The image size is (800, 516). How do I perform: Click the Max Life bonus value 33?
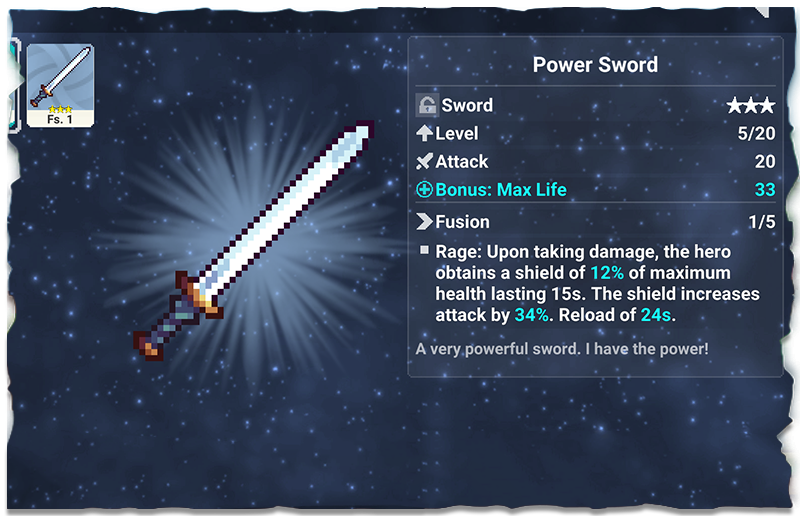pyautogui.click(x=765, y=189)
